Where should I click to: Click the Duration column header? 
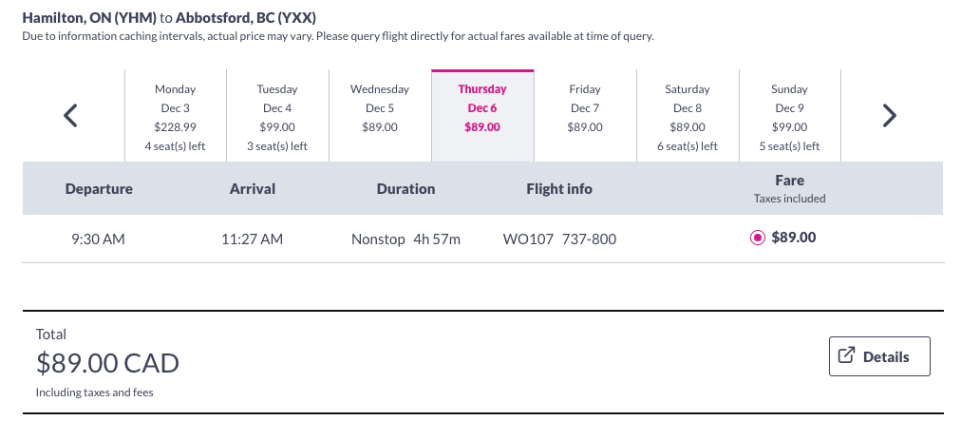405,189
